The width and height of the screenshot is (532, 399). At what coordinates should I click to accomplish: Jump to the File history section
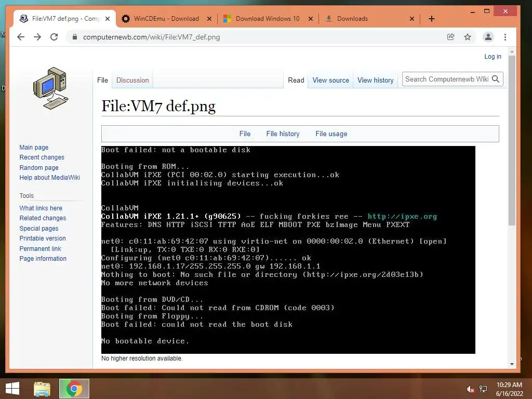pos(283,134)
